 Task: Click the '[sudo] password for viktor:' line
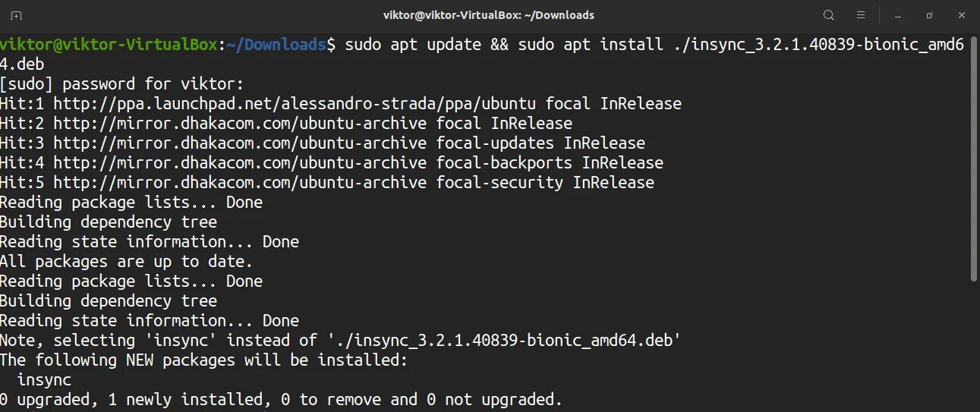(122, 84)
